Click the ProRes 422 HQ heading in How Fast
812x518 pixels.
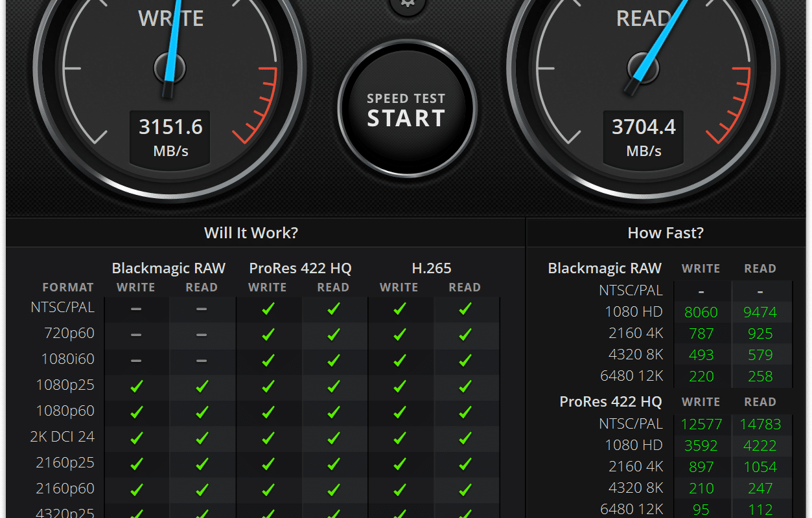coord(610,401)
